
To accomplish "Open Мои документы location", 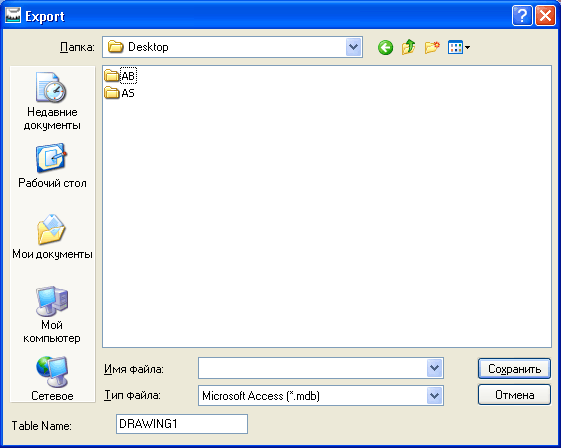I will (52, 237).
